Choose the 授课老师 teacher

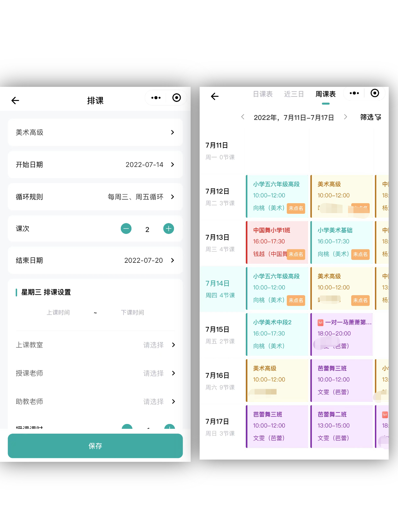tap(95, 373)
